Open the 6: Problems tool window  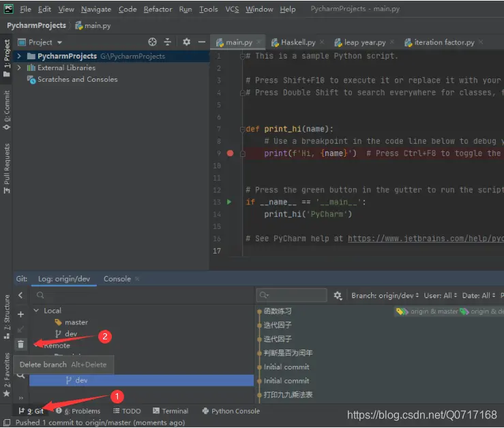(78, 411)
